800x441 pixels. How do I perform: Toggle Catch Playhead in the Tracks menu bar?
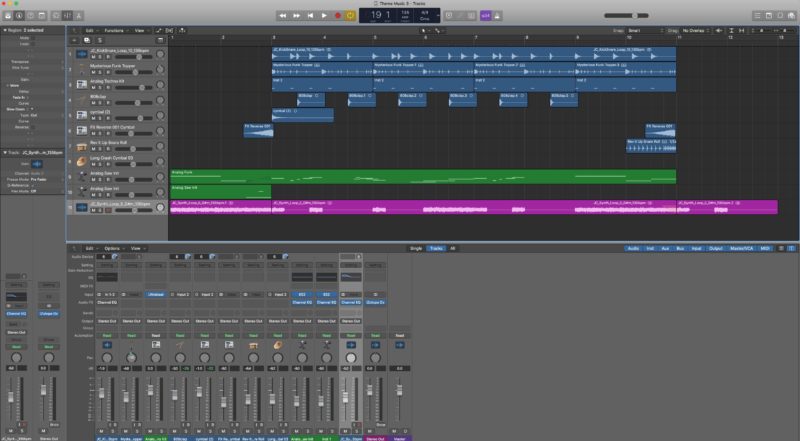click(x=182, y=31)
